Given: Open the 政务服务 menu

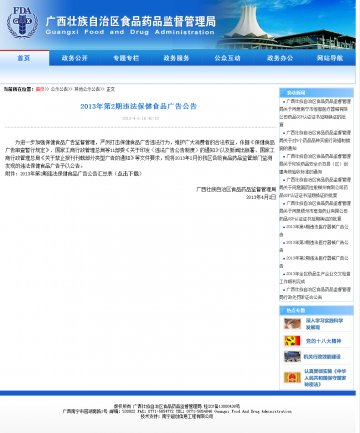Looking at the screenshot, I should tap(176, 58).
